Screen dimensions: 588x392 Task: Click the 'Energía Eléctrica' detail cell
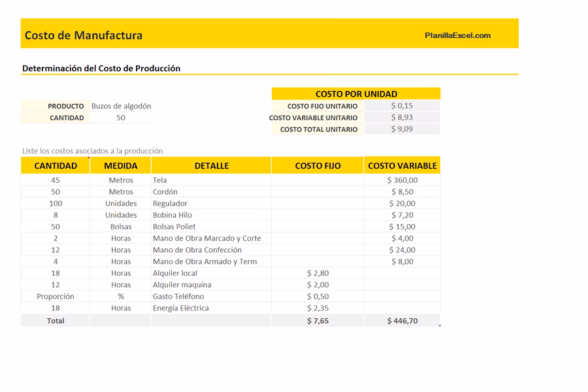click(212, 308)
